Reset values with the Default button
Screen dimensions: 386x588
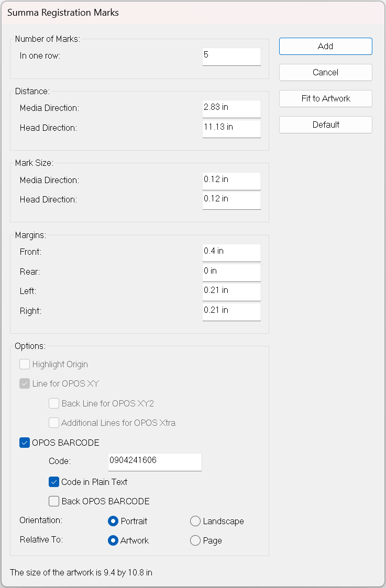click(x=326, y=125)
